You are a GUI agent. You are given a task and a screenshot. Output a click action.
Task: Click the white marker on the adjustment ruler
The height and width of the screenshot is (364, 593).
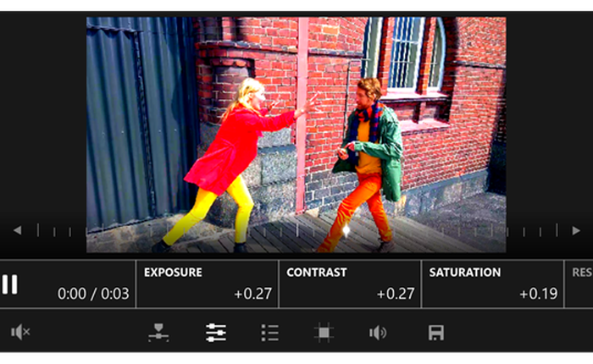[x=346, y=229]
